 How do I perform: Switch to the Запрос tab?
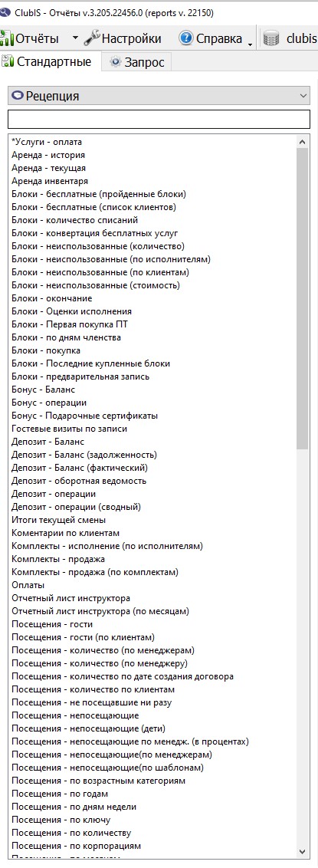137,62
